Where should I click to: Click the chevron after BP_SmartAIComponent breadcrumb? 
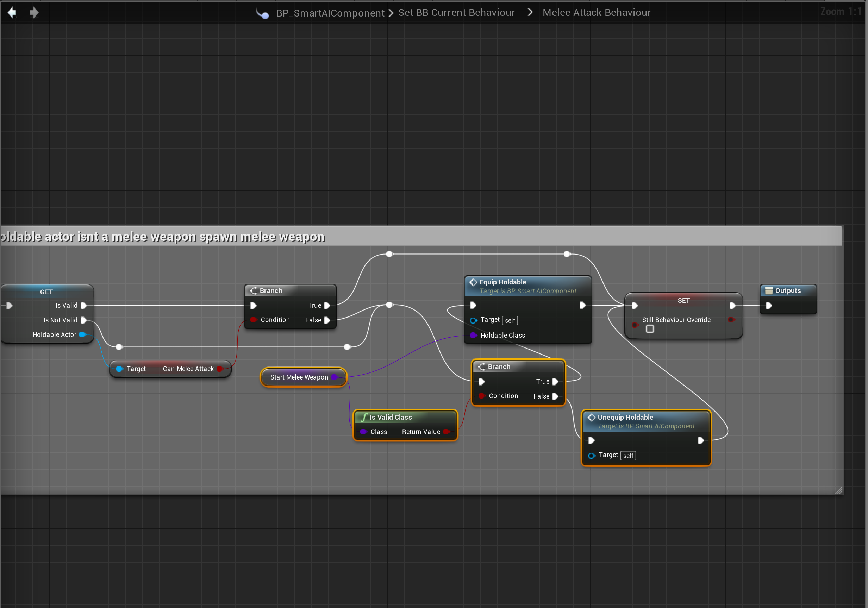pyautogui.click(x=391, y=13)
